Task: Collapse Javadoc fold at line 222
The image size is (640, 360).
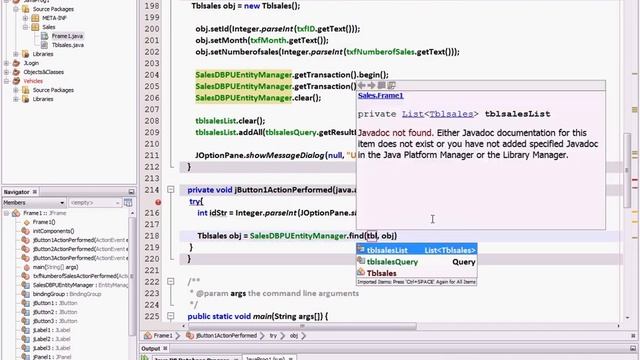Action: 171,282
